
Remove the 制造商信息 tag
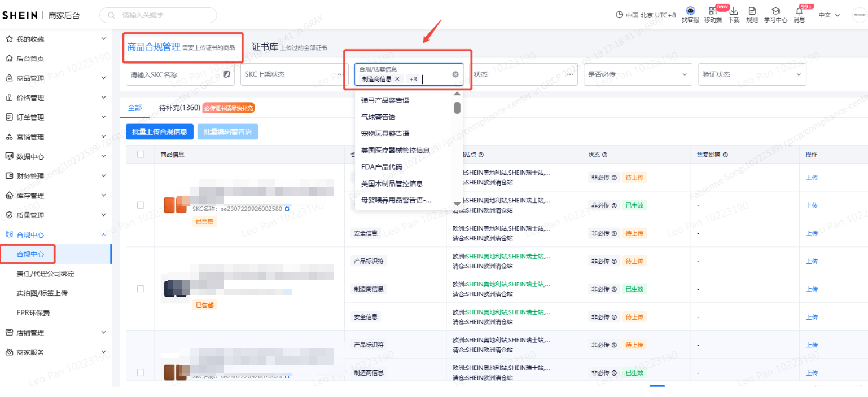click(x=397, y=79)
